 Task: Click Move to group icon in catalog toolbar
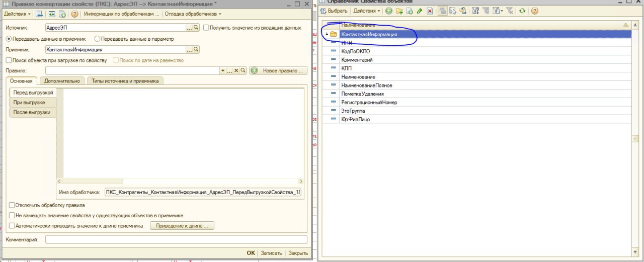coord(453,11)
